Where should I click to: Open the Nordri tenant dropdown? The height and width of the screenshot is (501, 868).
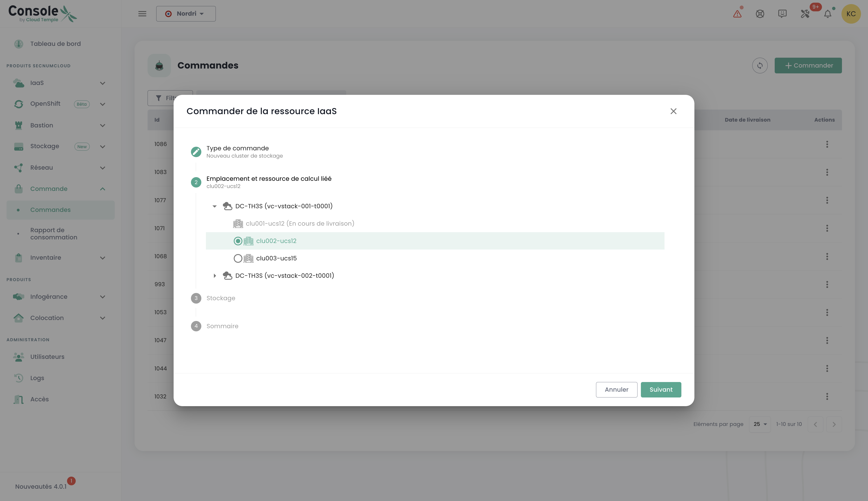pos(186,14)
